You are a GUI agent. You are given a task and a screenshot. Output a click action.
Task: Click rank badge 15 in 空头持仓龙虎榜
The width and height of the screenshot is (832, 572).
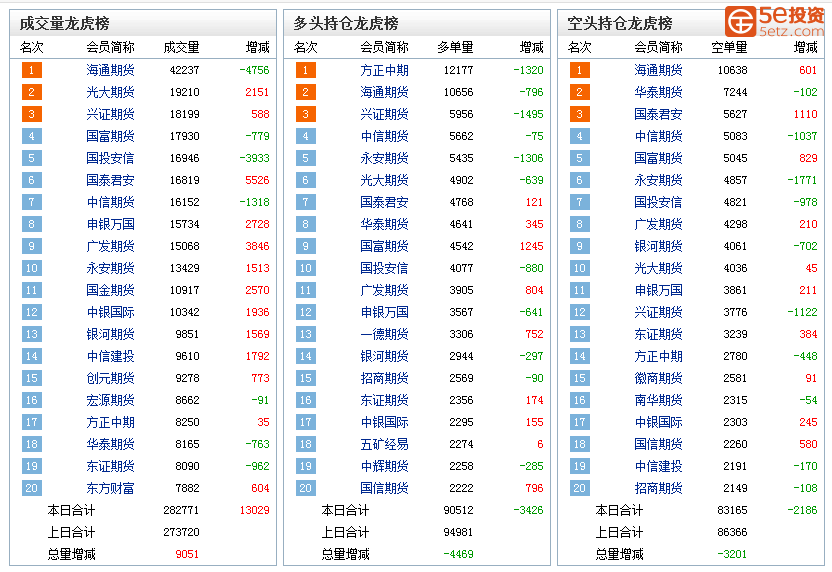579,378
